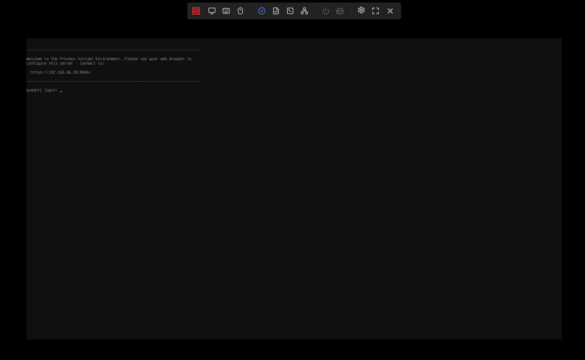Open the monitor display icon
This screenshot has height=360, width=585.
212,11
